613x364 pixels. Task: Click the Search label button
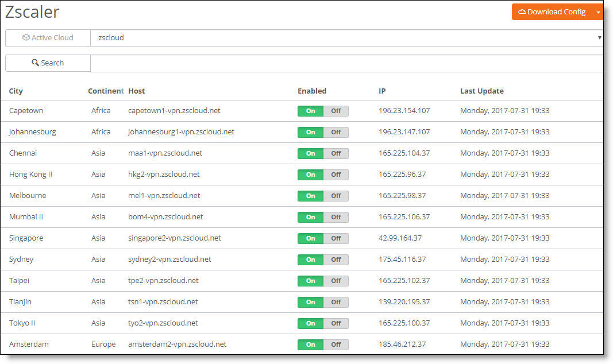tap(48, 63)
